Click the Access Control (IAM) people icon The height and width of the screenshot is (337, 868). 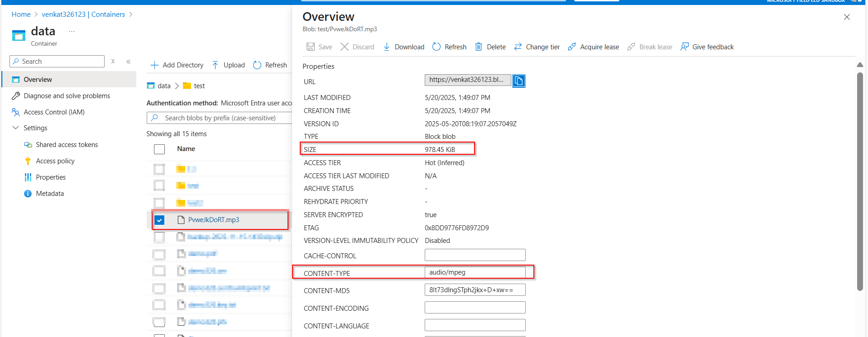[x=16, y=112]
